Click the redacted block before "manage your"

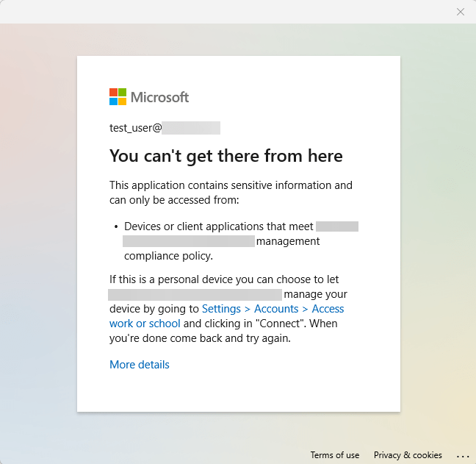(x=195, y=294)
